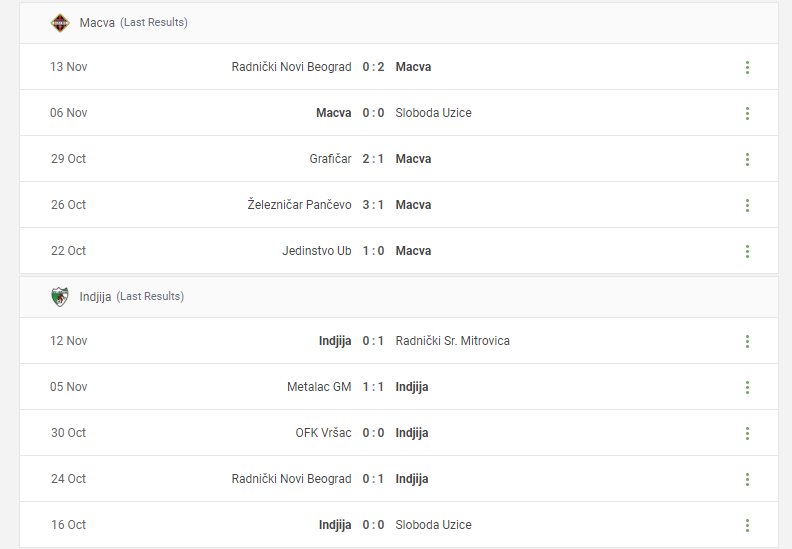The height and width of the screenshot is (549, 792).
Task: Open three-dot menu for Železničar Pančevo match
Action: click(x=747, y=205)
